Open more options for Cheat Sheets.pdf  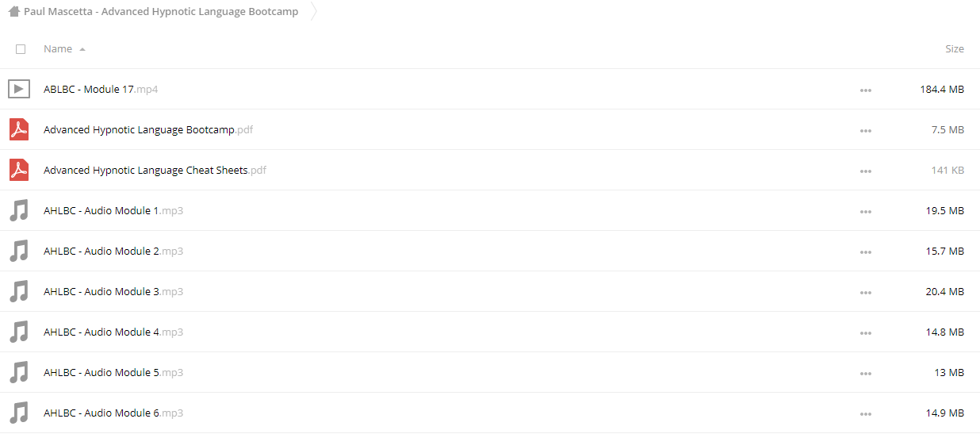click(x=865, y=171)
